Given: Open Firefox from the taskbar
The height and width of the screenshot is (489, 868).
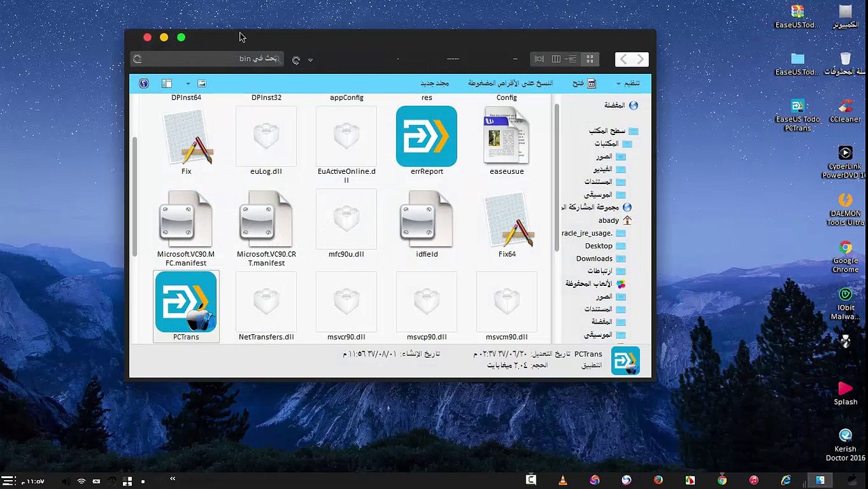Looking at the screenshot, I should pos(658,480).
